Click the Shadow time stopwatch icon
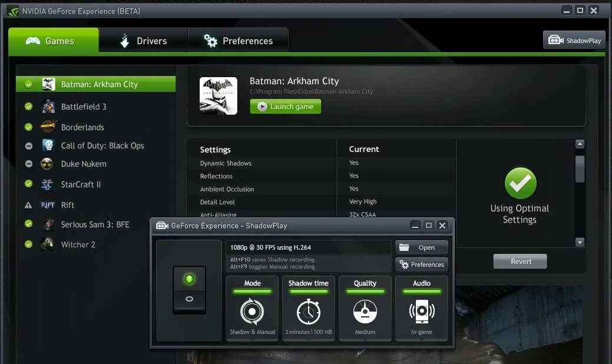Viewport: 612px width, 364px height. [x=308, y=312]
